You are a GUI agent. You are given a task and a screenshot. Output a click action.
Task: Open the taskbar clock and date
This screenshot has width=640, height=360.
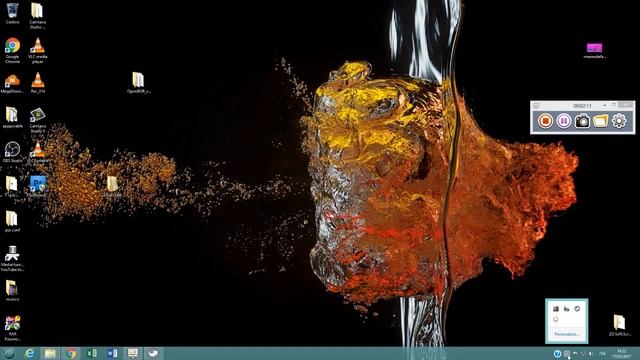point(622,353)
